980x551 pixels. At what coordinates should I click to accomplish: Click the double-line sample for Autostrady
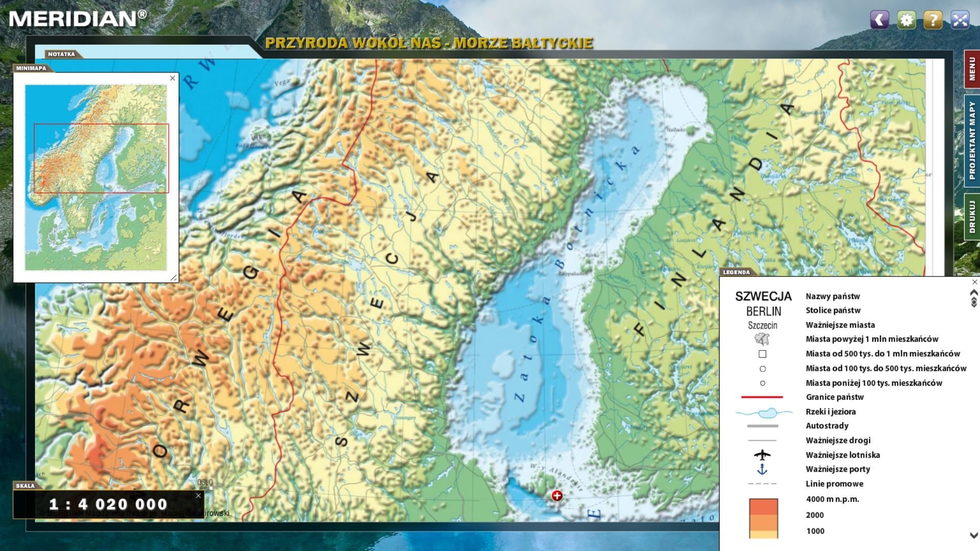pos(762,426)
